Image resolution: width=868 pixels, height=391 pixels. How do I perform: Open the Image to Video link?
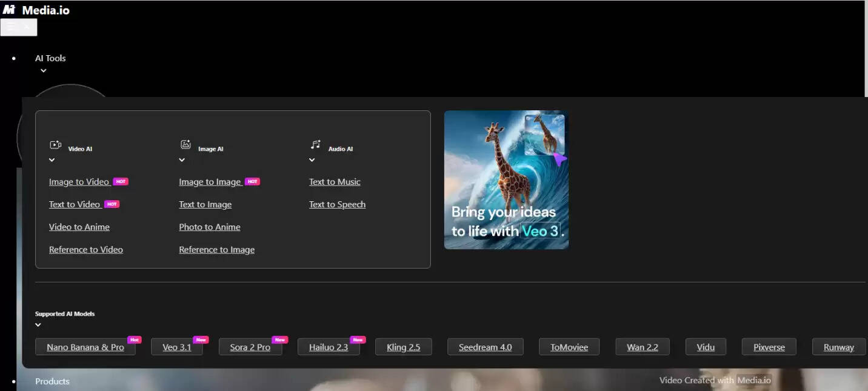[79, 182]
